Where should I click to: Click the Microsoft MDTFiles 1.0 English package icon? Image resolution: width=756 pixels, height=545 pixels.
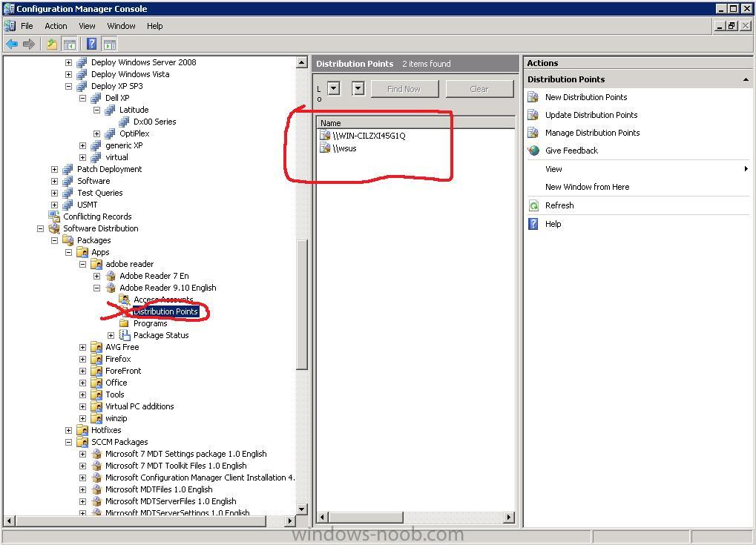coord(96,489)
